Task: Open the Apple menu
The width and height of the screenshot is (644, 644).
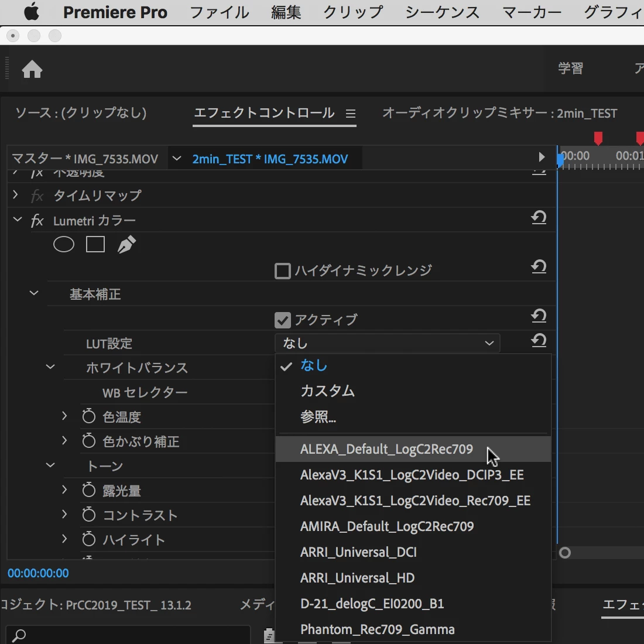Action: [31, 12]
